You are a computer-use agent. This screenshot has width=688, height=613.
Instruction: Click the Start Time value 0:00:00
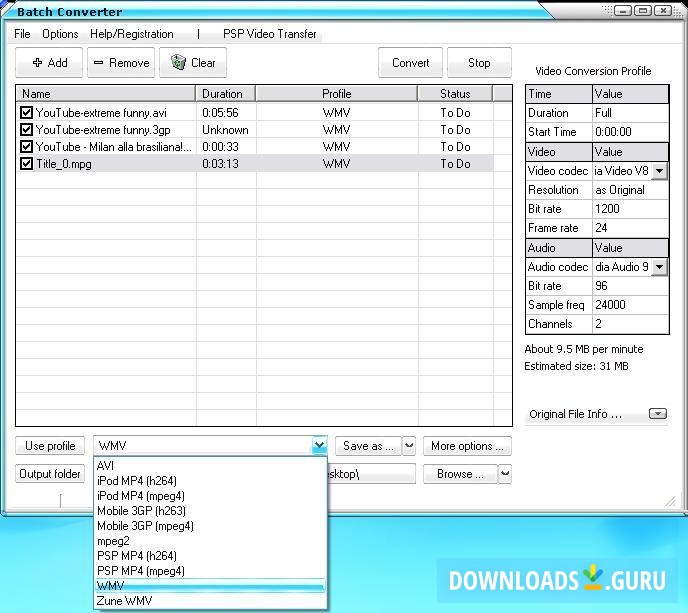pos(630,132)
